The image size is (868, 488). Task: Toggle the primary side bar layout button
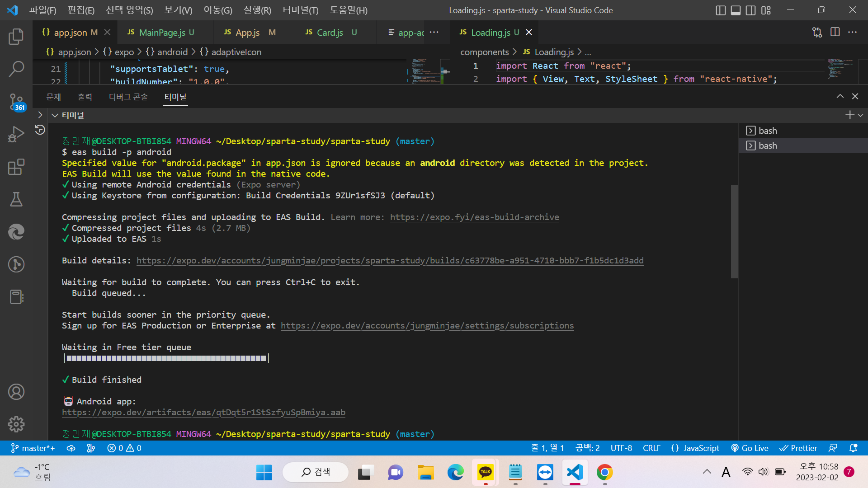(721, 10)
